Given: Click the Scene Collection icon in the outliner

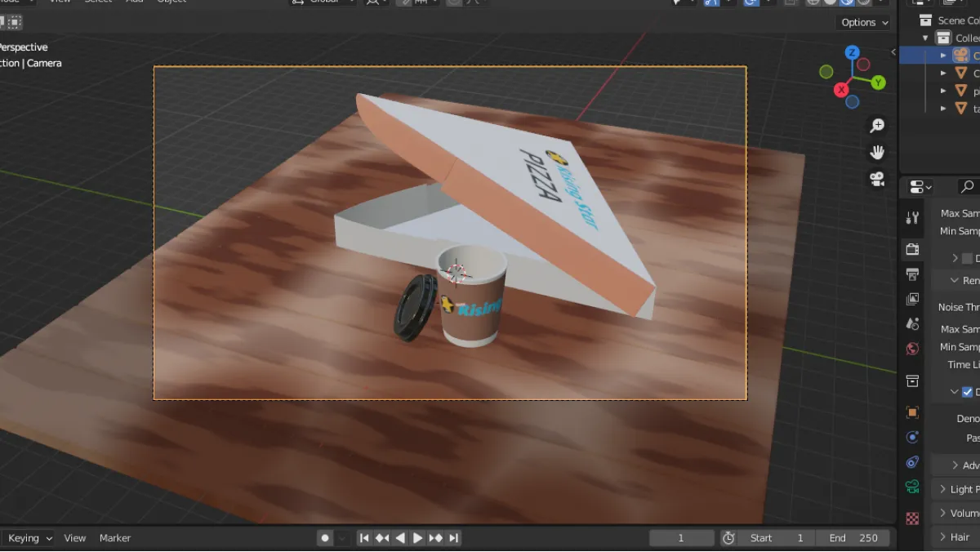Looking at the screenshot, I should 925,20.
